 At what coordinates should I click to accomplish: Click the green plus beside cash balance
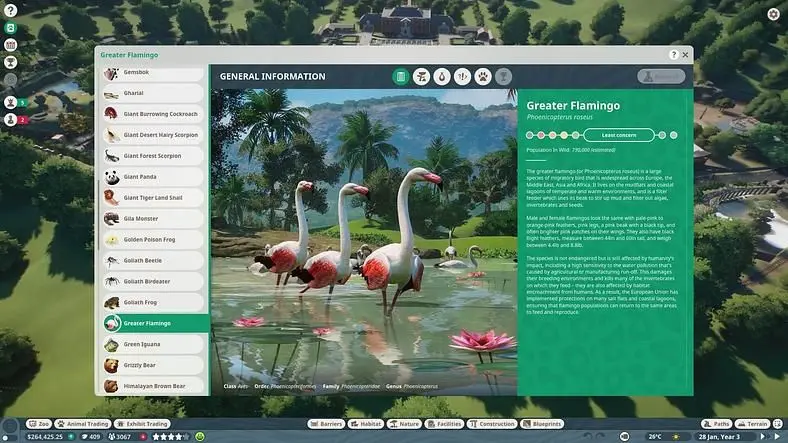pyautogui.click(x=71, y=437)
